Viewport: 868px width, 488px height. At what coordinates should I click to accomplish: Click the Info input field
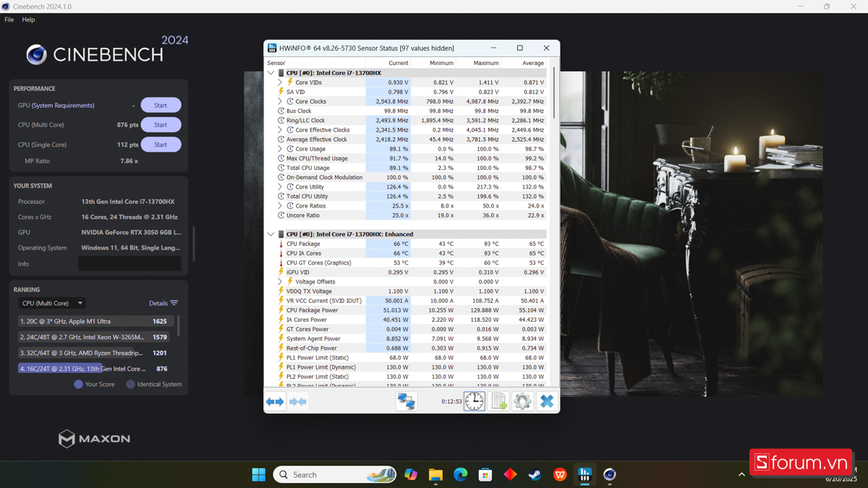tap(129, 264)
